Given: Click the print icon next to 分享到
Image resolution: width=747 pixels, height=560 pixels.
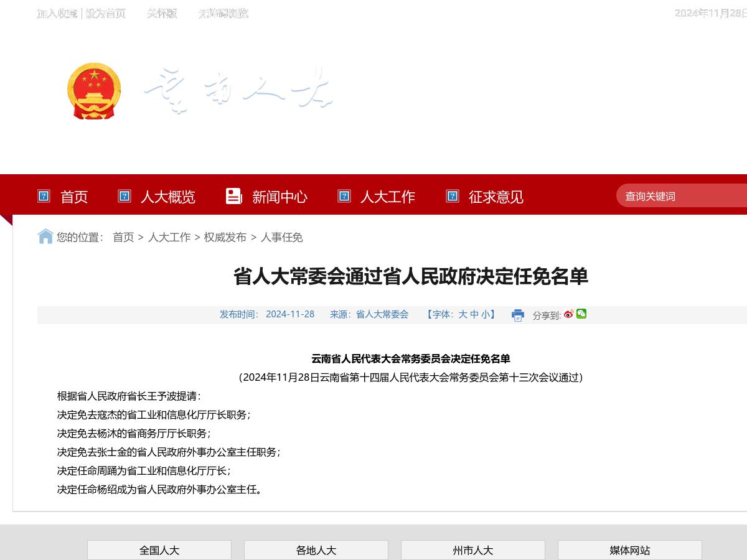Looking at the screenshot, I should (517, 315).
